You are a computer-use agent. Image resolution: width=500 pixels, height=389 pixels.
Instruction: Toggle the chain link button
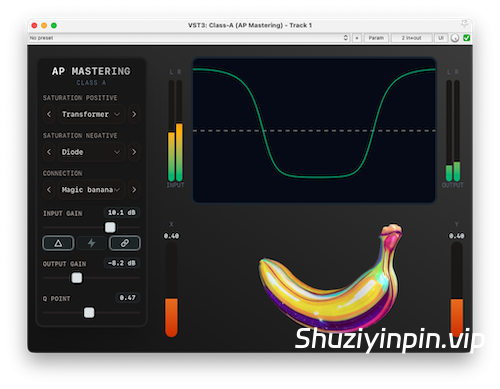click(x=125, y=243)
